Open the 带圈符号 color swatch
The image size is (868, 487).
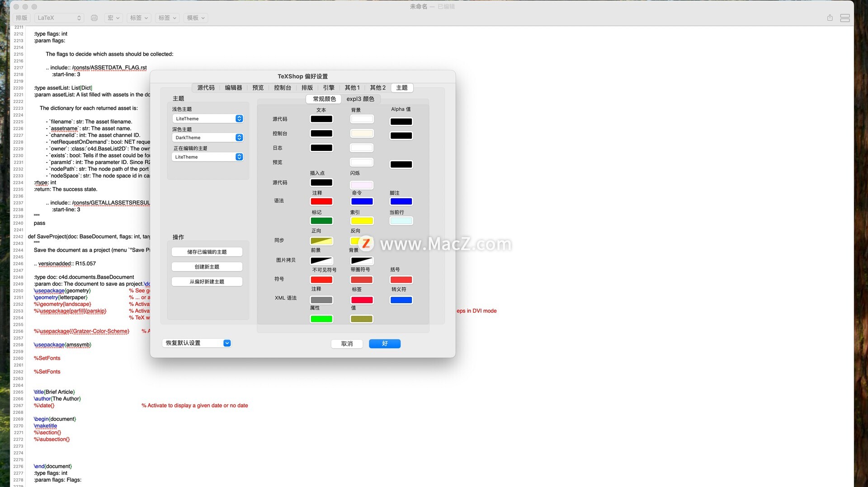(x=362, y=280)
